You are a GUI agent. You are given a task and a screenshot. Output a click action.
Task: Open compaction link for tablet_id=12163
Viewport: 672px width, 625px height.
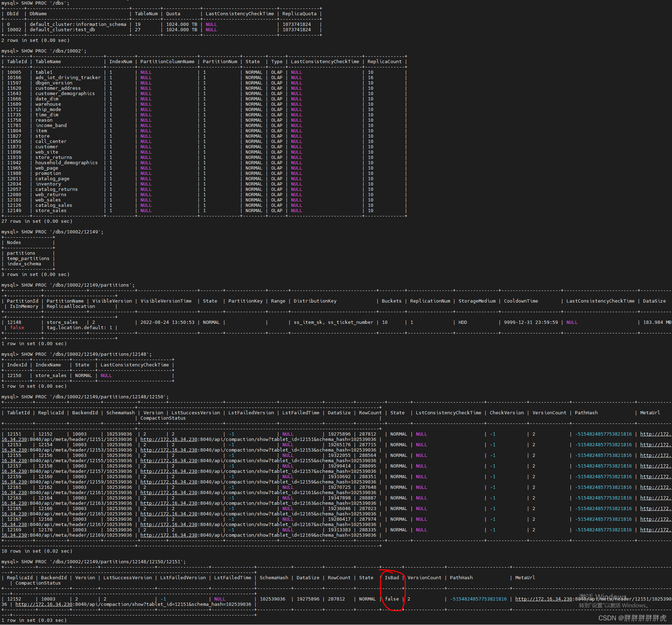(x=258, y=503)
